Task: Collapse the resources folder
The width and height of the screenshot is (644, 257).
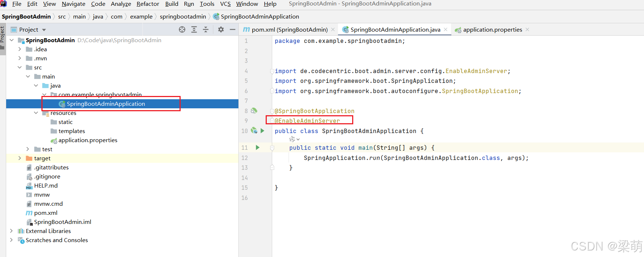Action: point(36,113)
